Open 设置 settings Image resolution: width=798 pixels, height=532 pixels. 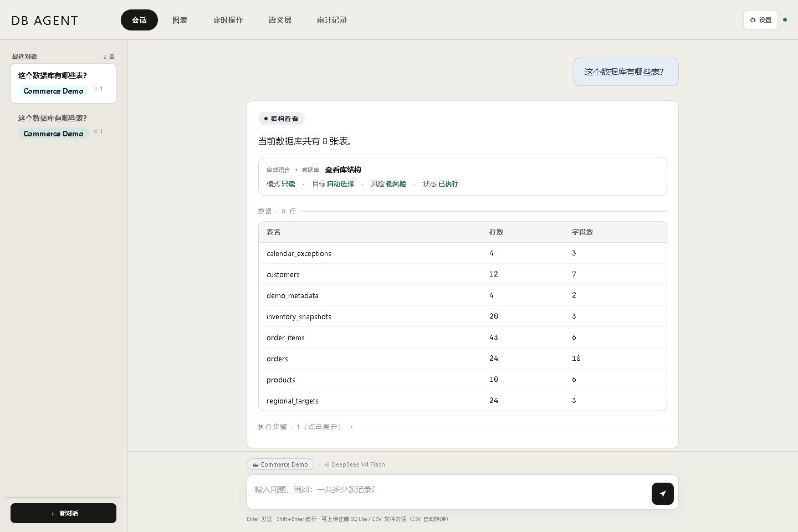click(x=760, y=20)
